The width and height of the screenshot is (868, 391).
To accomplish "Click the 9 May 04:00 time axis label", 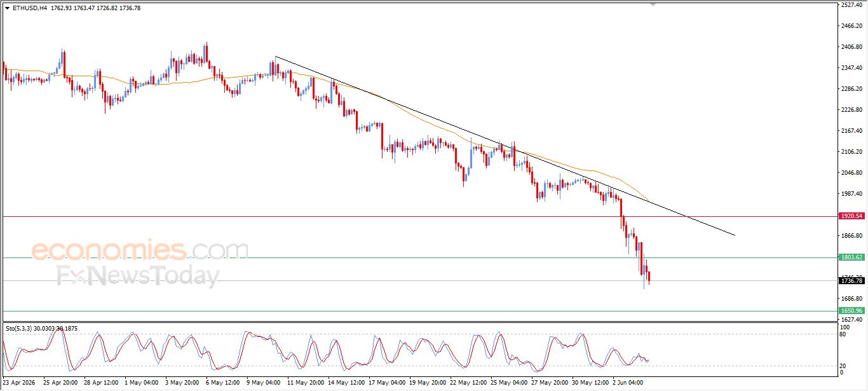I will 262,383.
